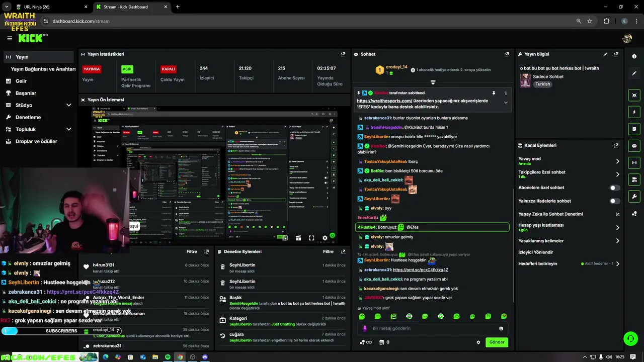Click the purple microphone icon in message box
The height and width of the screenshot is (362, 644).
(365, 328)
